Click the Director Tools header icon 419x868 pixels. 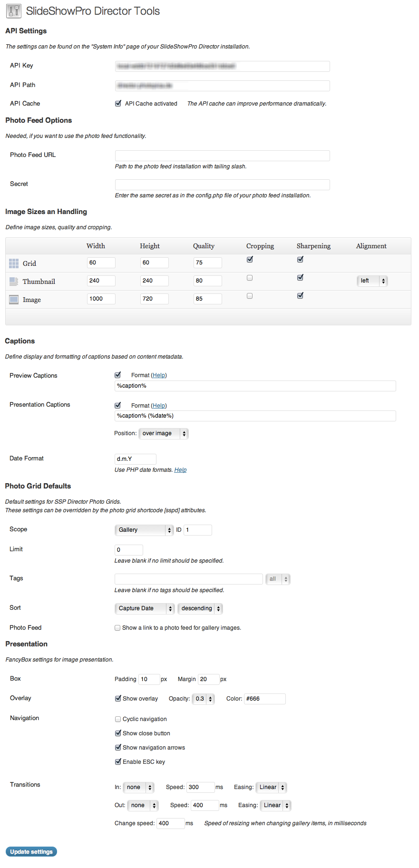pos(14,11)
